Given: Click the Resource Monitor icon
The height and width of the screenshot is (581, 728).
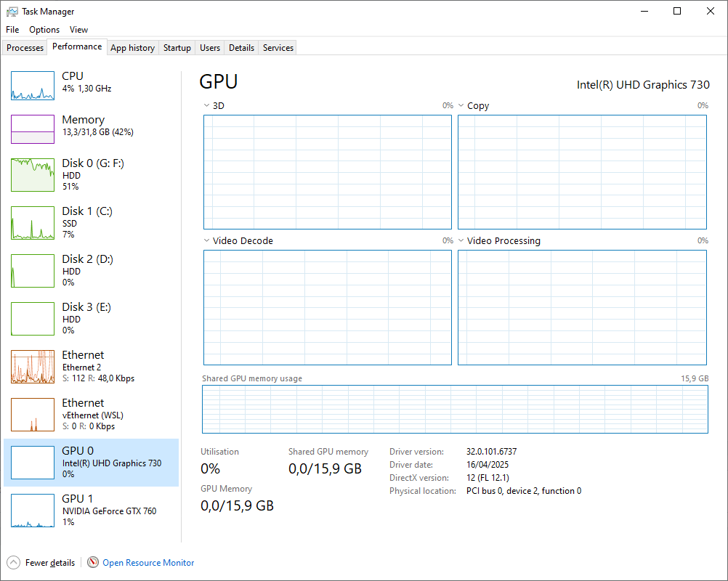Looking at the screenshot, I should pos(93,562).
